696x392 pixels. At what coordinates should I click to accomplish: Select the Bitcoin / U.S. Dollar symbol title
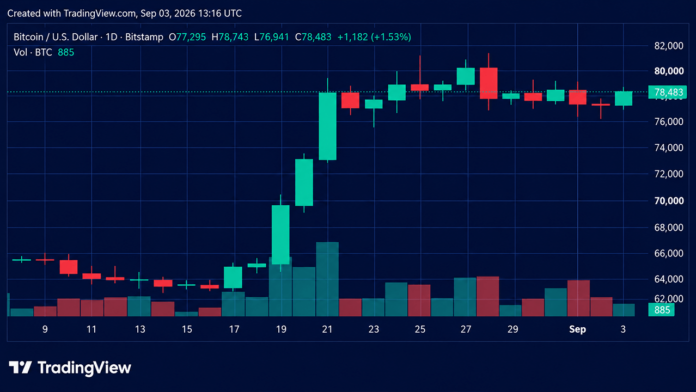55,37
